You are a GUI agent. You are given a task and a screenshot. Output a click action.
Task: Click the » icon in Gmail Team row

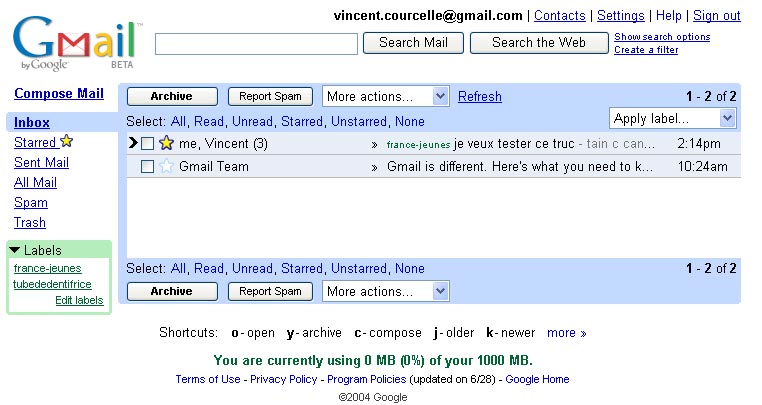pyautogui.click(x=375, y=167)
